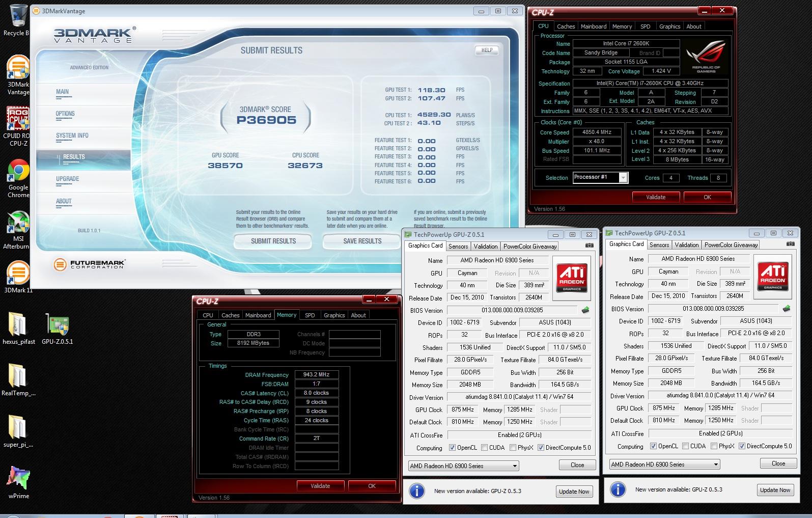Click the info icon in left GPU-Z update bar

click(x=416, y=490)
